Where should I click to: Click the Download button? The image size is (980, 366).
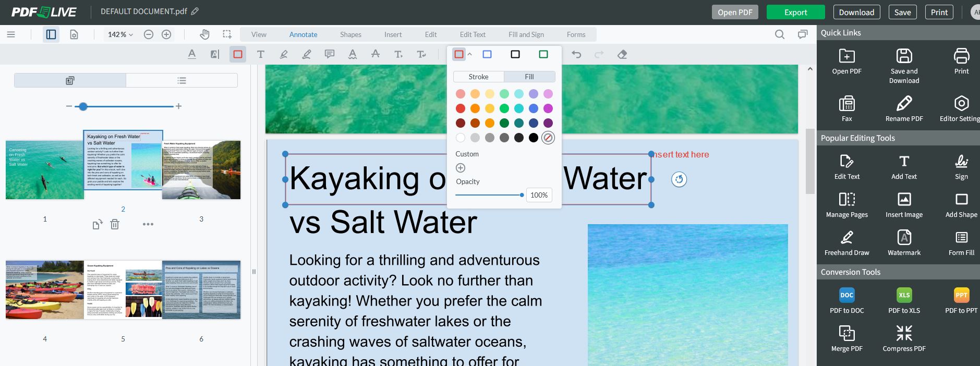856,12
